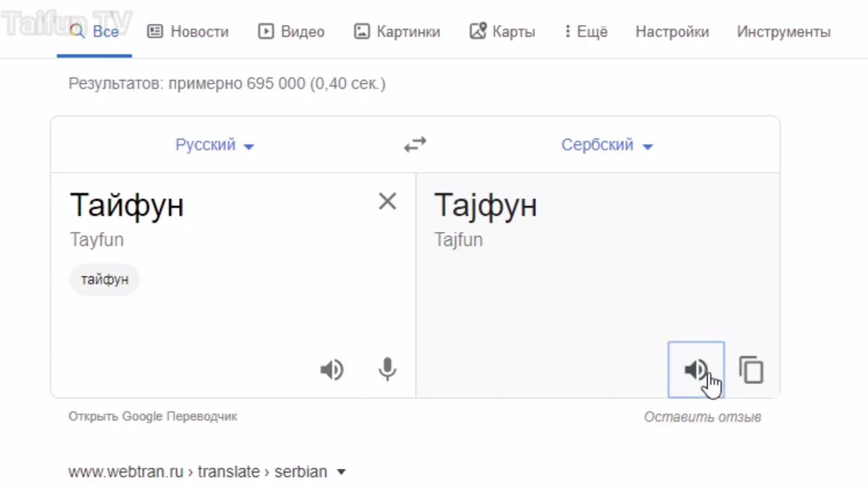Screen dimensions: 868x488
Task: Open the Картинки images tab
Action: [x=397, y=32]
